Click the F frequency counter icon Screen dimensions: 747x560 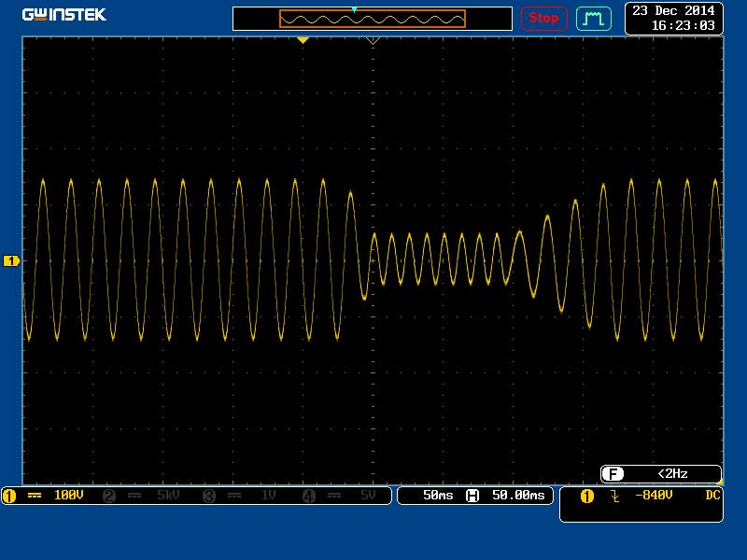[x=613, y=474]
